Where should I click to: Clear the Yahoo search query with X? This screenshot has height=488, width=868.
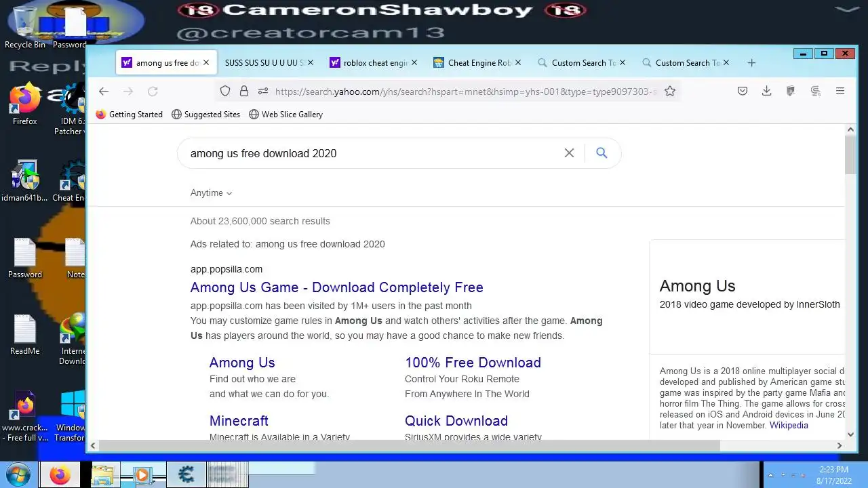coord(569,153)
